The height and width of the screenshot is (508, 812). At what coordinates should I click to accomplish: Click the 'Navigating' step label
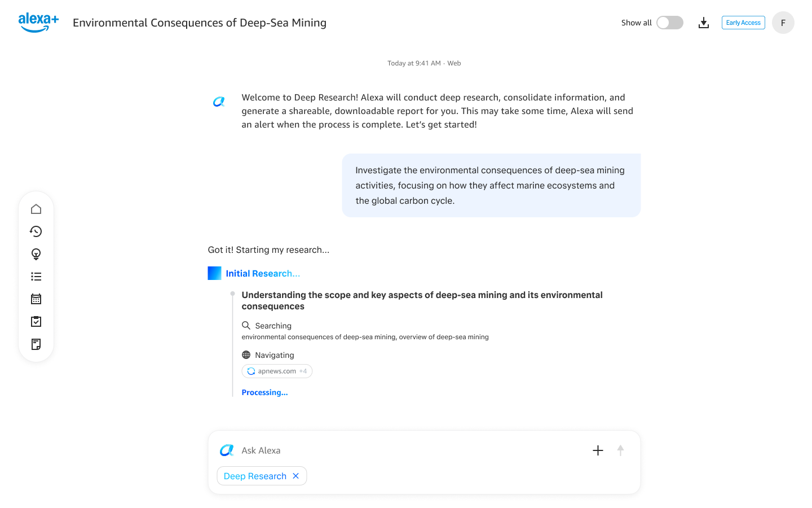275,355
